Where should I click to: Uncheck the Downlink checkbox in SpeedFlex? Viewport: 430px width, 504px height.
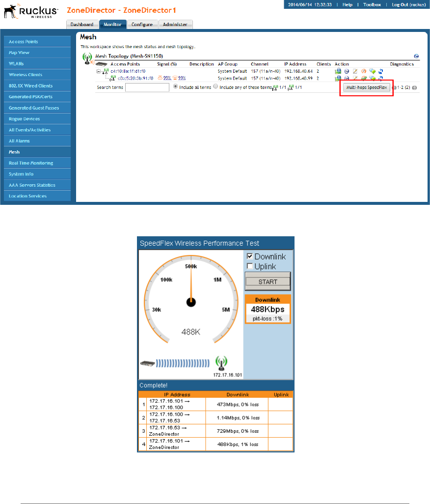[250, 256]
